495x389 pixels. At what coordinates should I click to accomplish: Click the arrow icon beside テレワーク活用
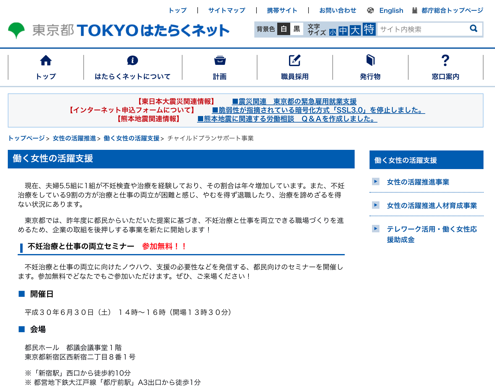tap(376, 228)
